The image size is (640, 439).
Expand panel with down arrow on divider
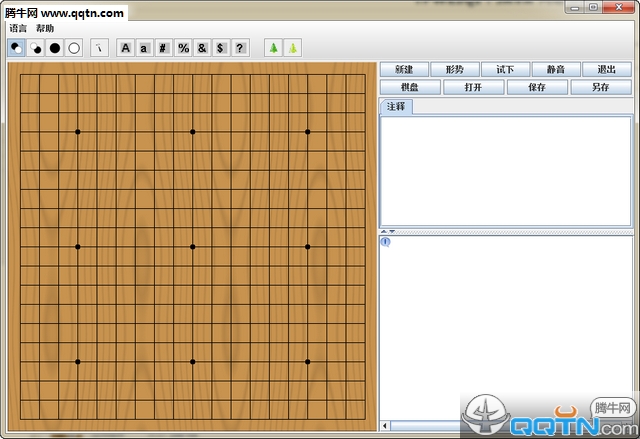392,232
